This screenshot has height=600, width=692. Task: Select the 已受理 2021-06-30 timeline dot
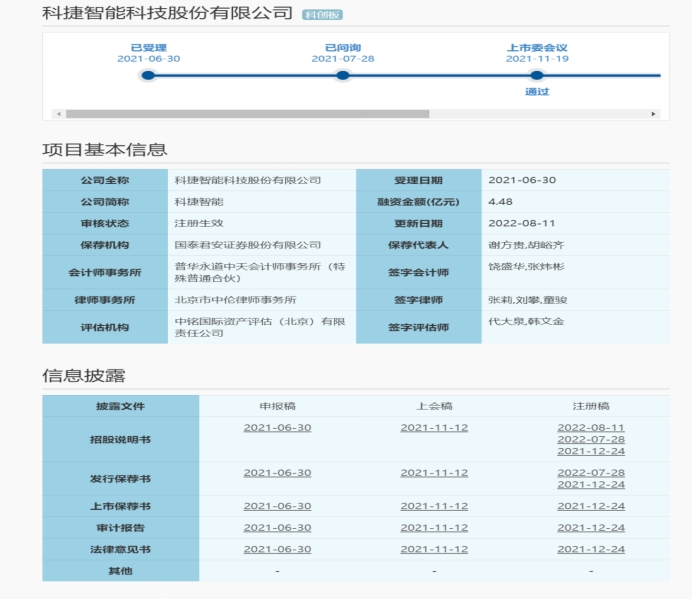[148, 75]
